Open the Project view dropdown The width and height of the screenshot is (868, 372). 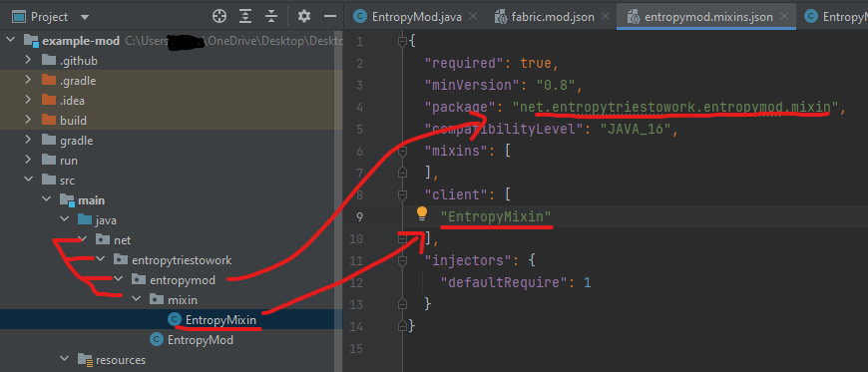(84, 17)
